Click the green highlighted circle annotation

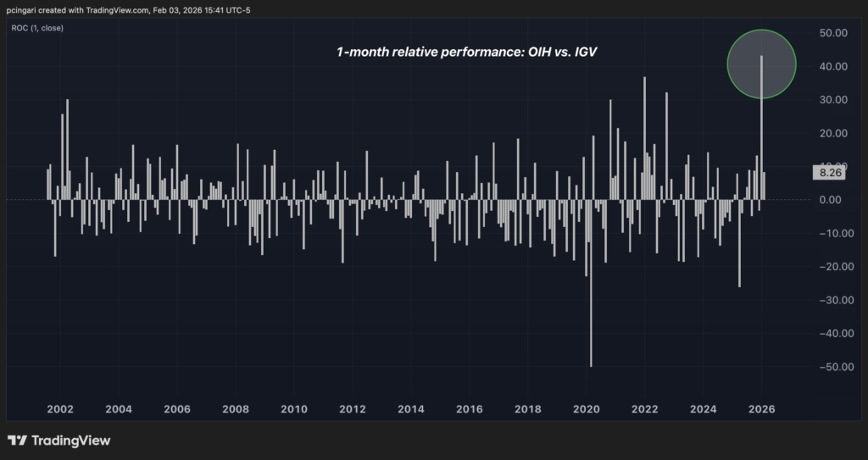(x=761, y=64)
